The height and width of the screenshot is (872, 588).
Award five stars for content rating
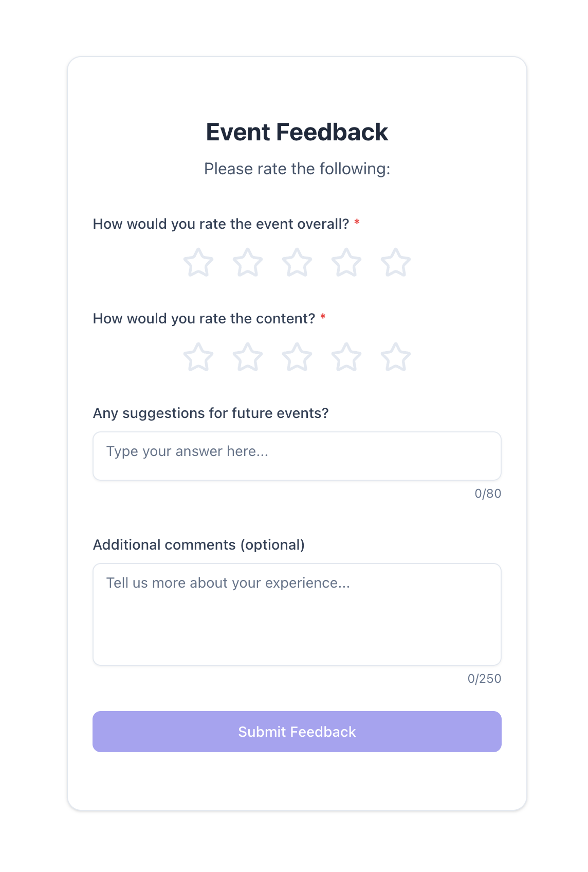396,357
